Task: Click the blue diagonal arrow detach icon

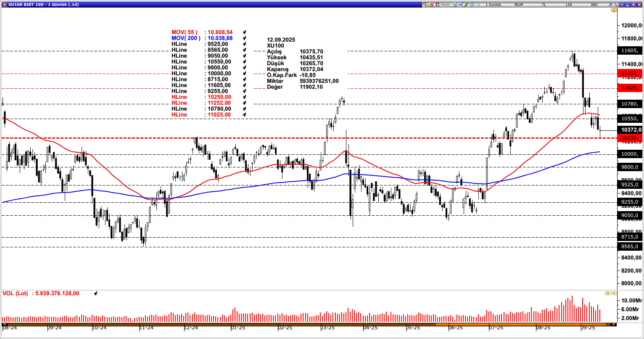Action: [610, 5]
